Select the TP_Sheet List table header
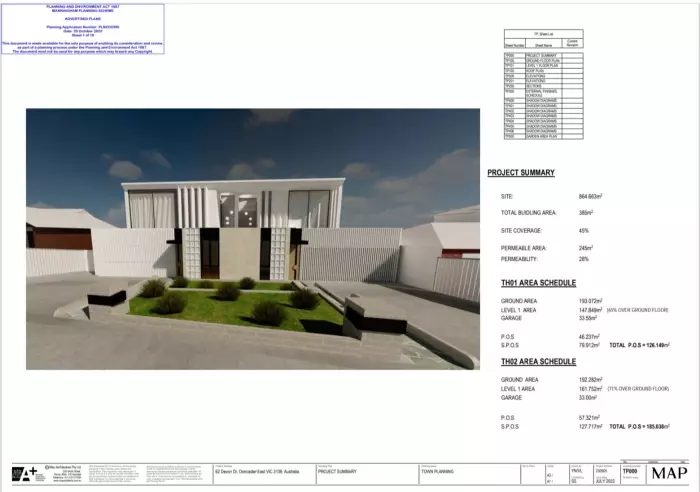This screenshot has height=492, width=700. tap(543, 33)
